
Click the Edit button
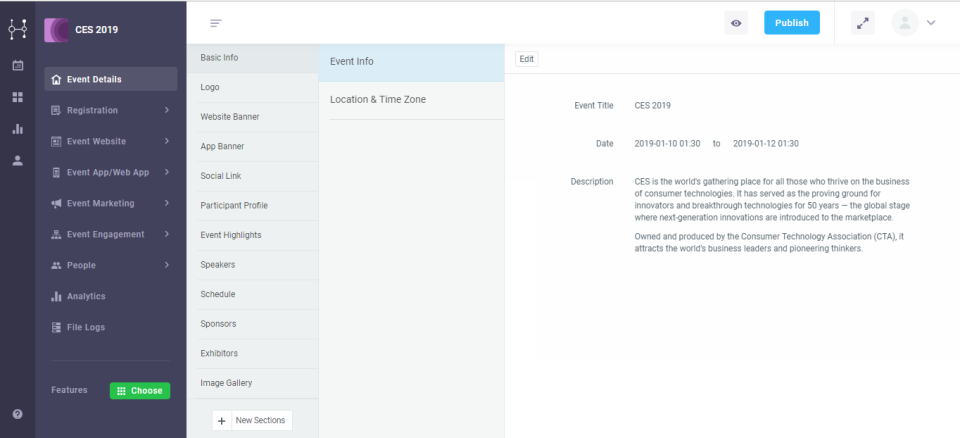point(527,59)
